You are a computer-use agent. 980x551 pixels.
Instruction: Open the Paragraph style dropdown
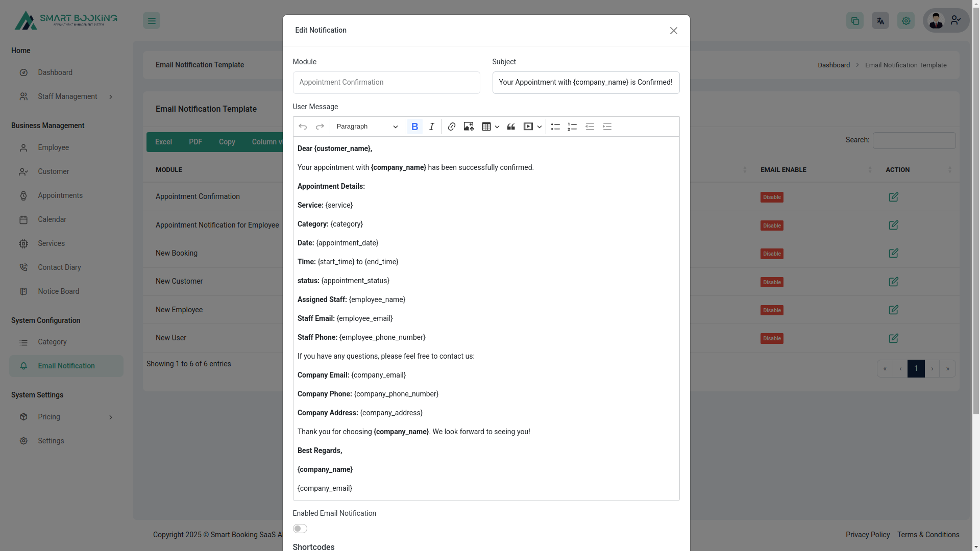pyautogui.click(x=366, y=127)
